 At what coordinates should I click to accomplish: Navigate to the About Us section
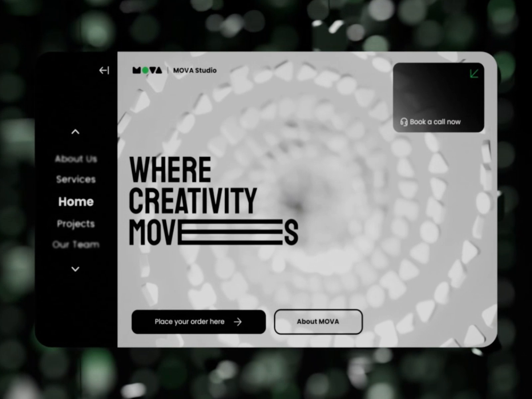pyautogui.click(x=76, y=159)
